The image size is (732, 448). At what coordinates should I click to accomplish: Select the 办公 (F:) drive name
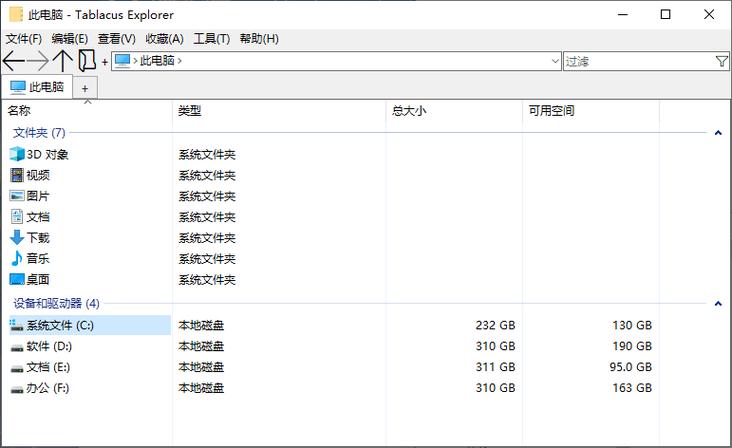pos(48,388)
